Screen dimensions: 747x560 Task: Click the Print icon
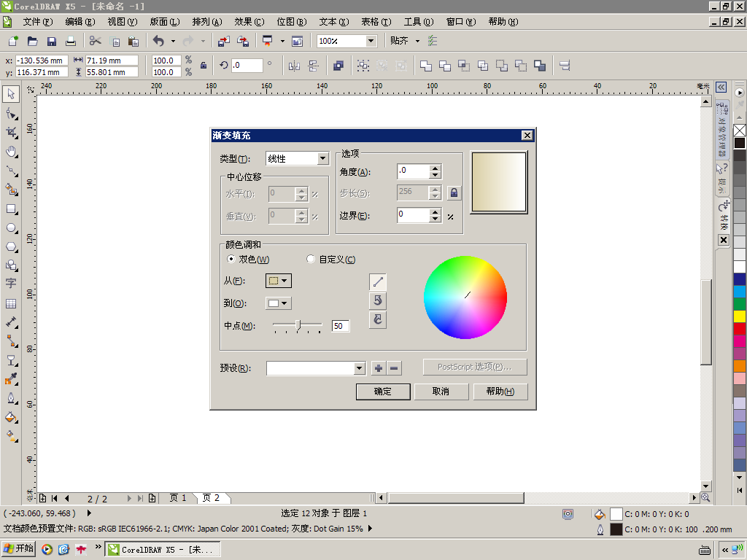pyautogui.click(x=71, y=42)
